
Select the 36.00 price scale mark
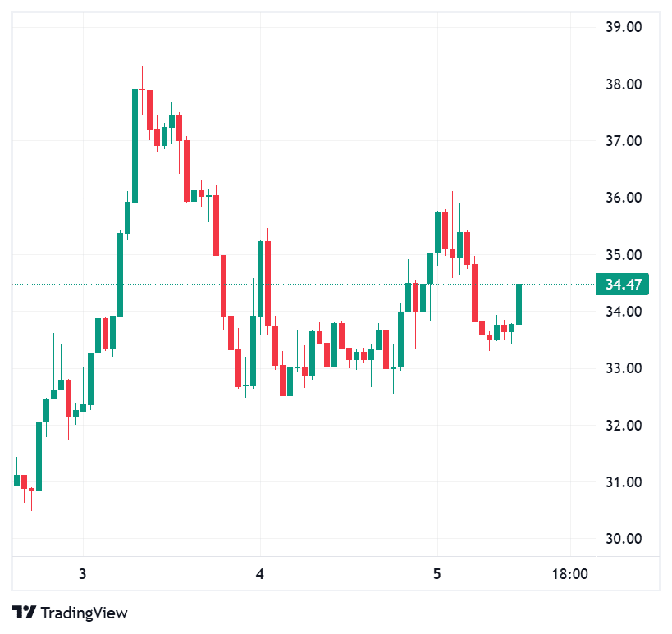point(623,198)
